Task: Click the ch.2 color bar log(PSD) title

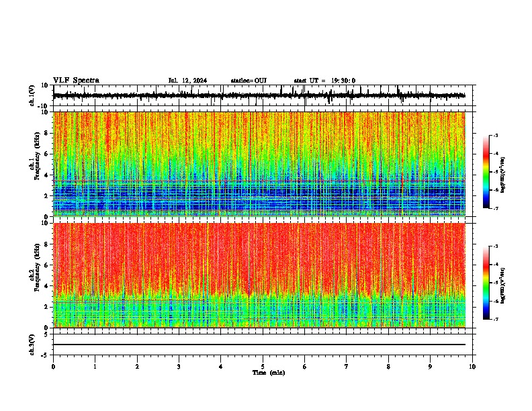Action: tap(503, 285)
